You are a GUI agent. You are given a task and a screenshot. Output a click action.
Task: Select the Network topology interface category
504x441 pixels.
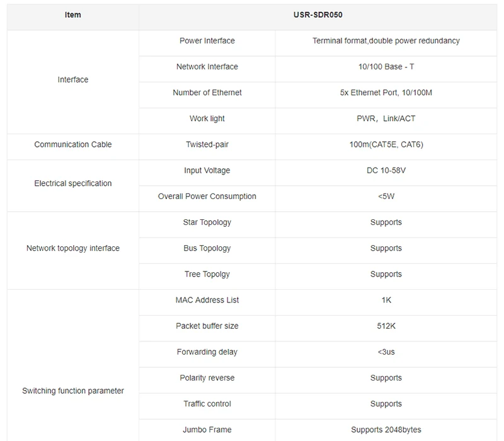point(73,248)
